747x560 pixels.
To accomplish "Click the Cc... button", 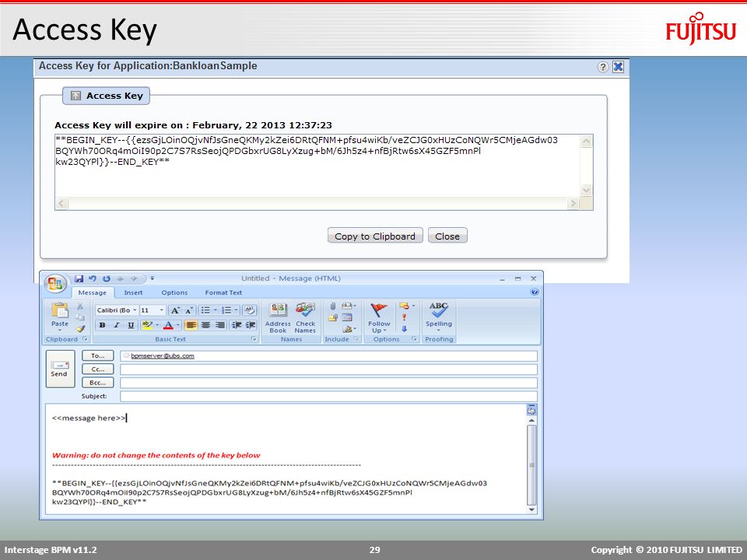I will tap(98, 369).
